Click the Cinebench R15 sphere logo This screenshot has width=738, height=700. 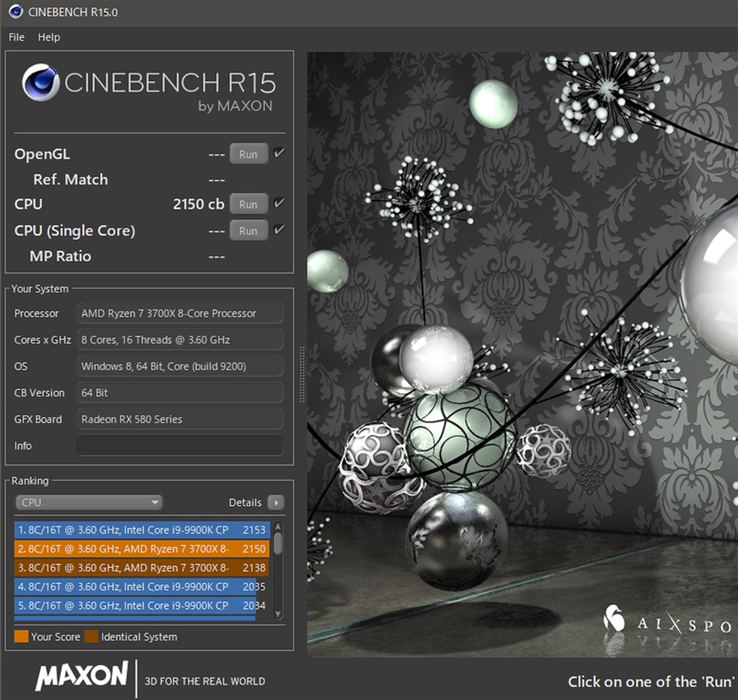[40, 82]
